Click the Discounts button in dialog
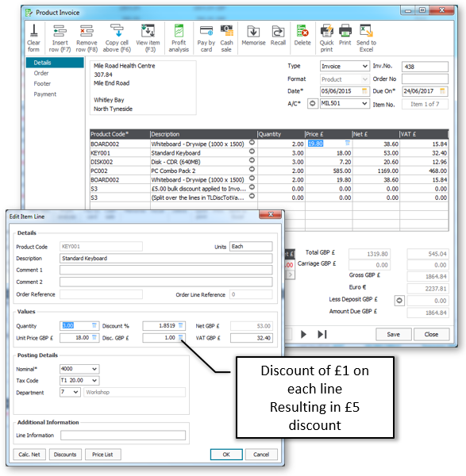466x476 pixels. (x=65, y=455)
